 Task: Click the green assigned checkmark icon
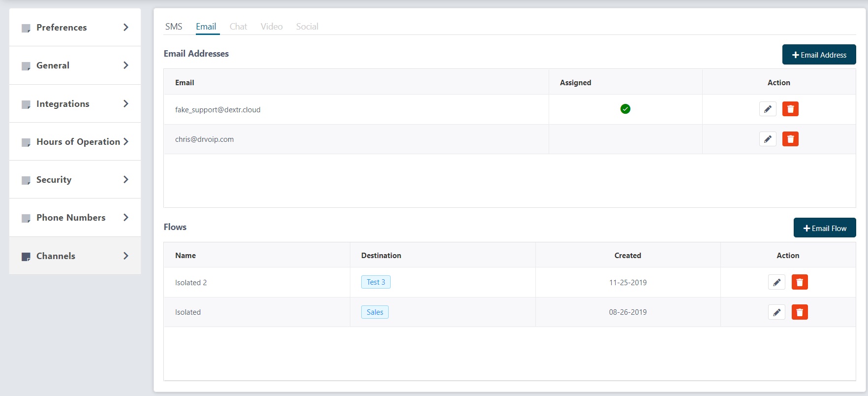[625, 109]
